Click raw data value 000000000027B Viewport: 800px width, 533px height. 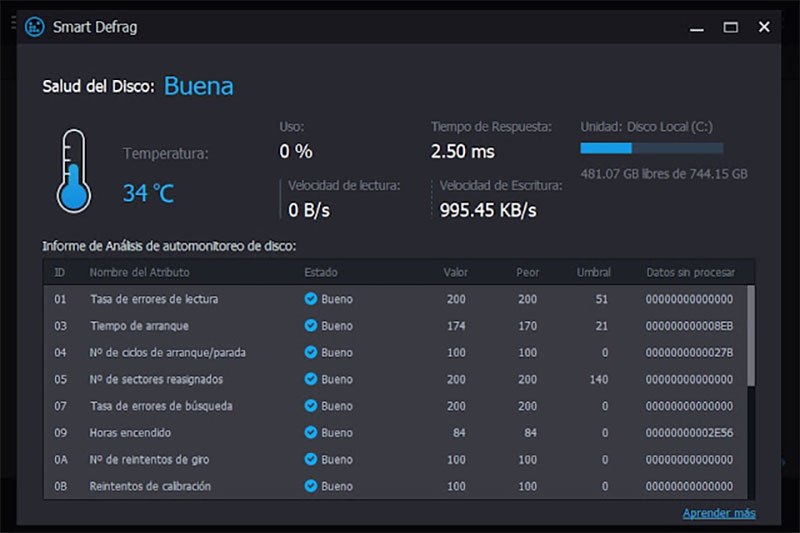pyautogui.click(x=689, y=352)
